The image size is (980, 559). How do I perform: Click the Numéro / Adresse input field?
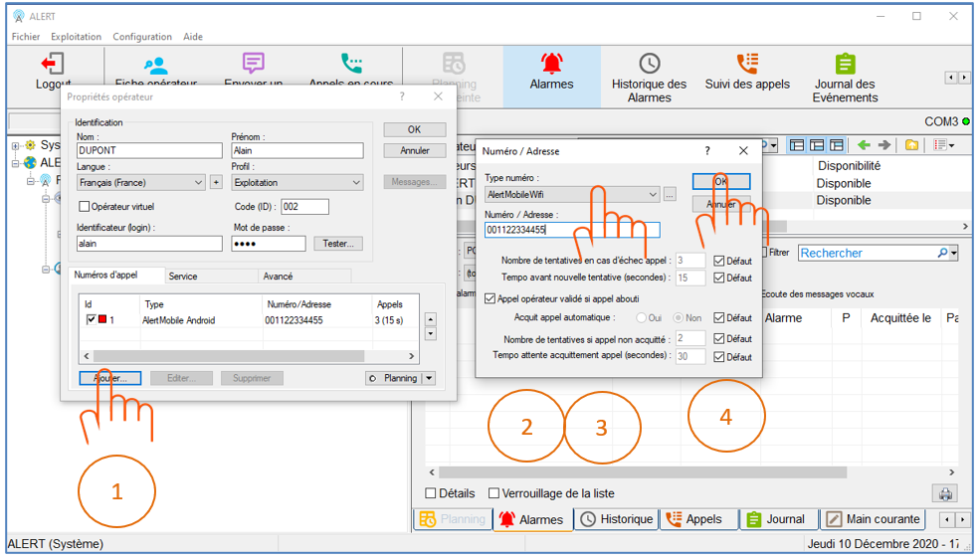[x=571, y=230]
